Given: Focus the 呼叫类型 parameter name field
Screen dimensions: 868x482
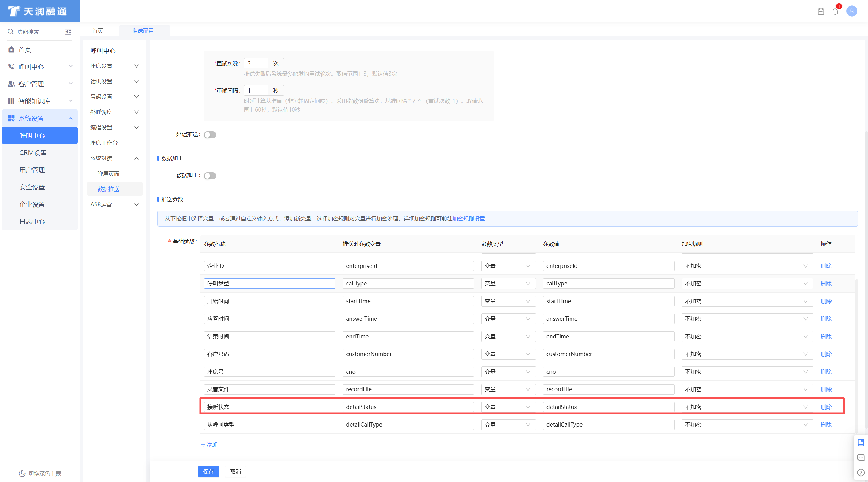Looking at the screenshot, I should click(269, 284).
